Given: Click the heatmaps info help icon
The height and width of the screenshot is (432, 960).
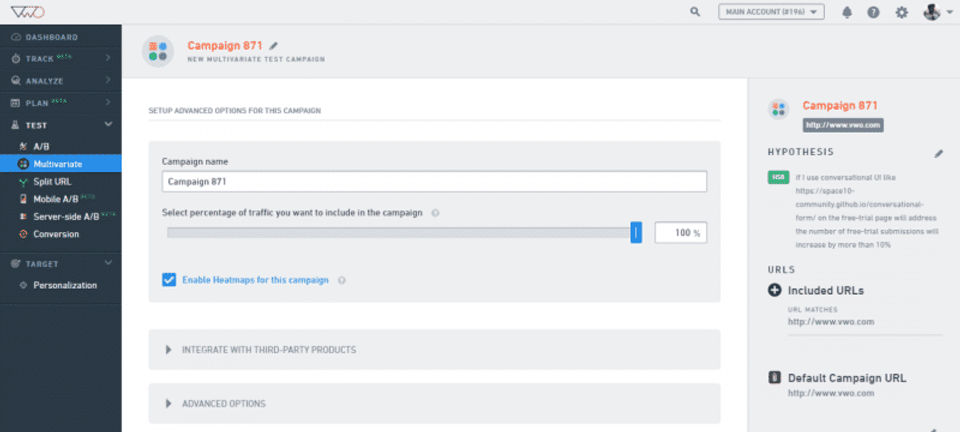Looking at the screenshot, I should pos(342,280).
